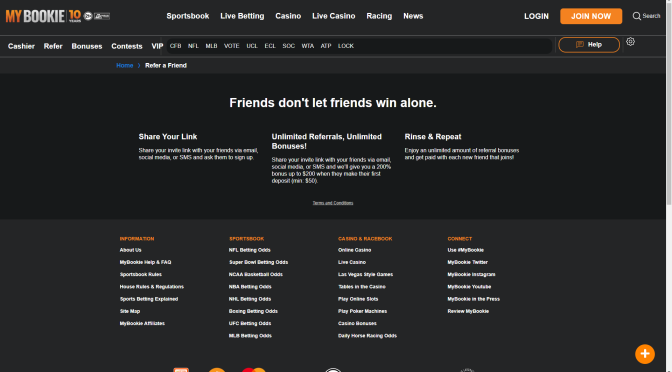Open Boxing Betting Odds link
The height and width of the screenshot is (372, 672).
(x=253, y=311)
